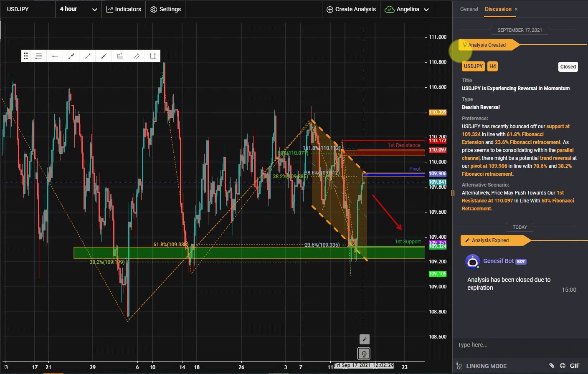This screenshot has width=588, height=374.
Task: Click the Bearish Reversal type text
Action: coord(481,107)
